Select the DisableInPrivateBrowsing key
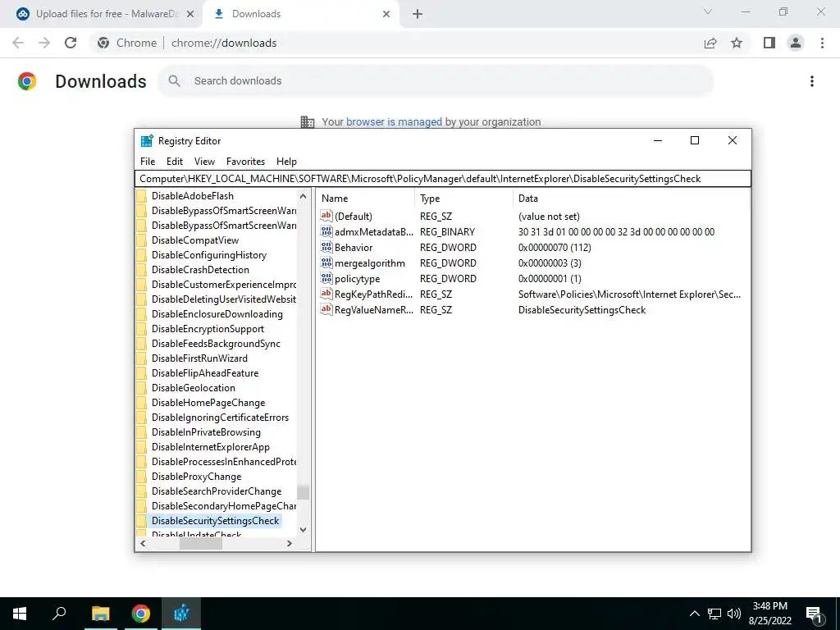 coord(206,432)
